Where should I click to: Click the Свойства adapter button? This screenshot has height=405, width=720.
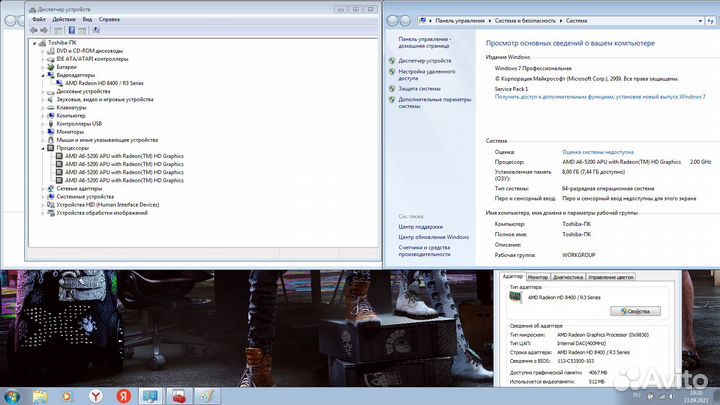click(x=636, y=311)
